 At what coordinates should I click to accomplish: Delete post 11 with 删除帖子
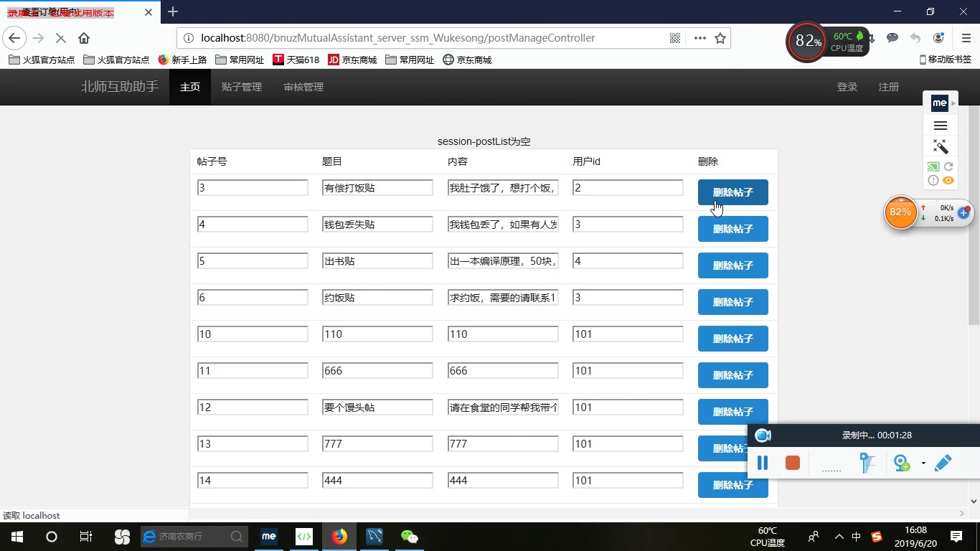point(733,375)
